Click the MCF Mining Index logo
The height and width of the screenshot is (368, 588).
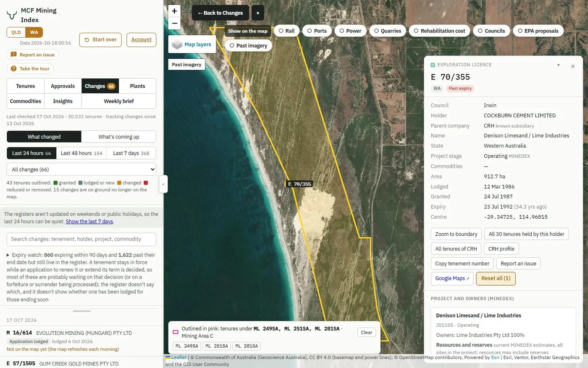pyautogui.click(x=12, y=16)
